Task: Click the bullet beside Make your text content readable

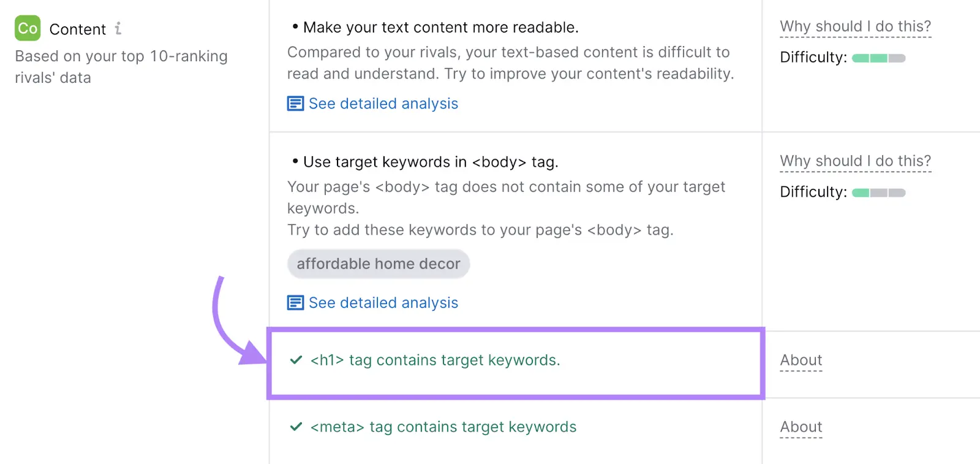Action: point(294,25)
